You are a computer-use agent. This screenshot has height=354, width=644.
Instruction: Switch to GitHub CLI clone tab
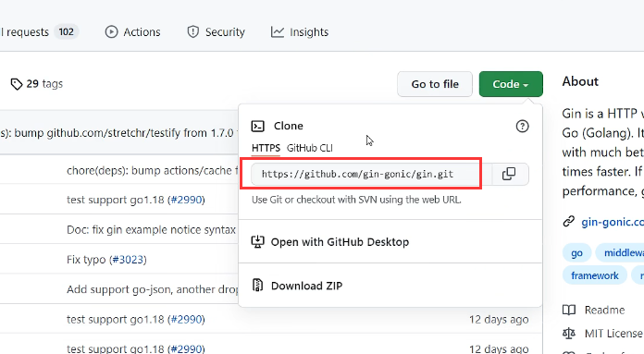(x=310, y=148)
